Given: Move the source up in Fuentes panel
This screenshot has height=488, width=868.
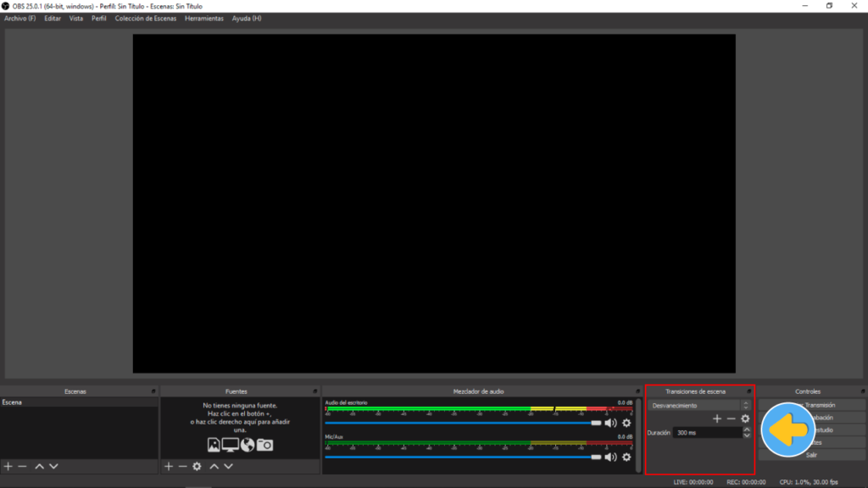Looking at the screenshot, I should (214, 467).
